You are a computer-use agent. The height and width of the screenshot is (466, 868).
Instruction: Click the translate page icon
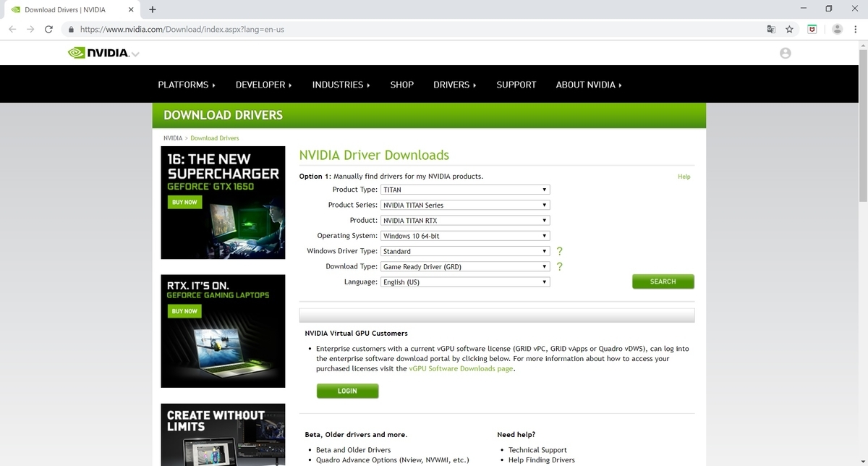[771, 29]
